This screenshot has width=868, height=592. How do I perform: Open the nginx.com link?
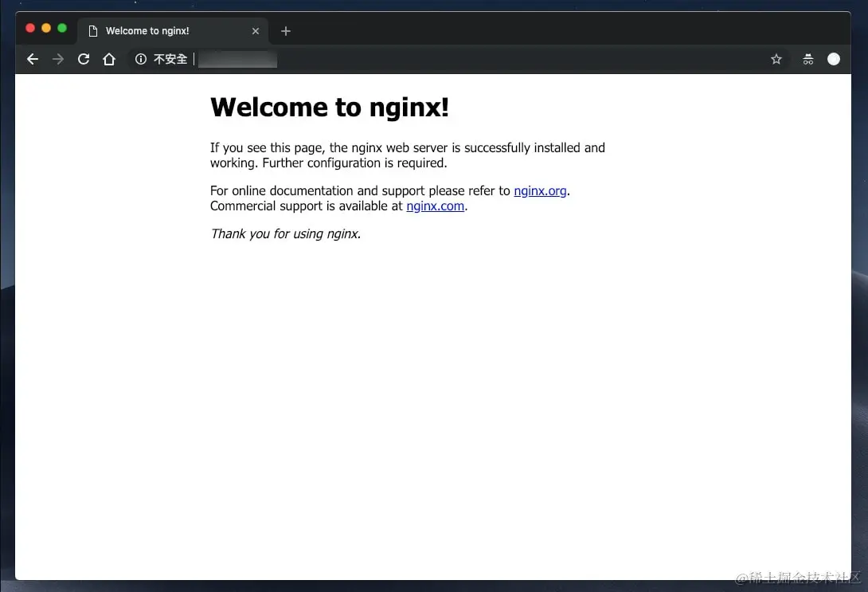[435, 206]
